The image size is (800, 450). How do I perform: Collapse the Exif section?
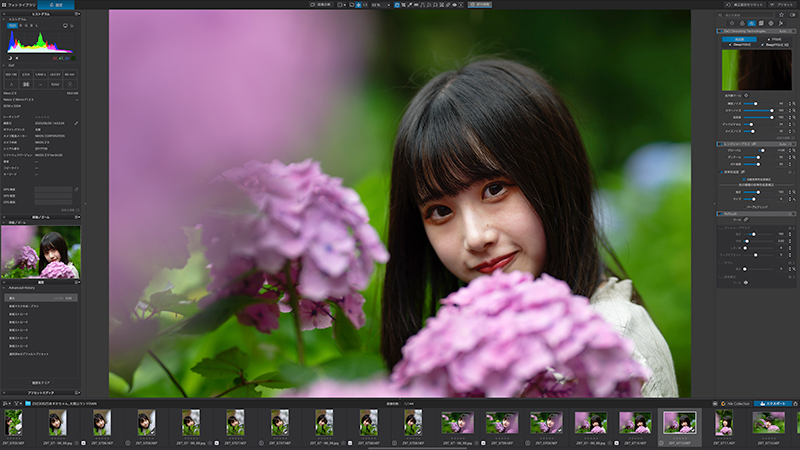click(4, 65)
